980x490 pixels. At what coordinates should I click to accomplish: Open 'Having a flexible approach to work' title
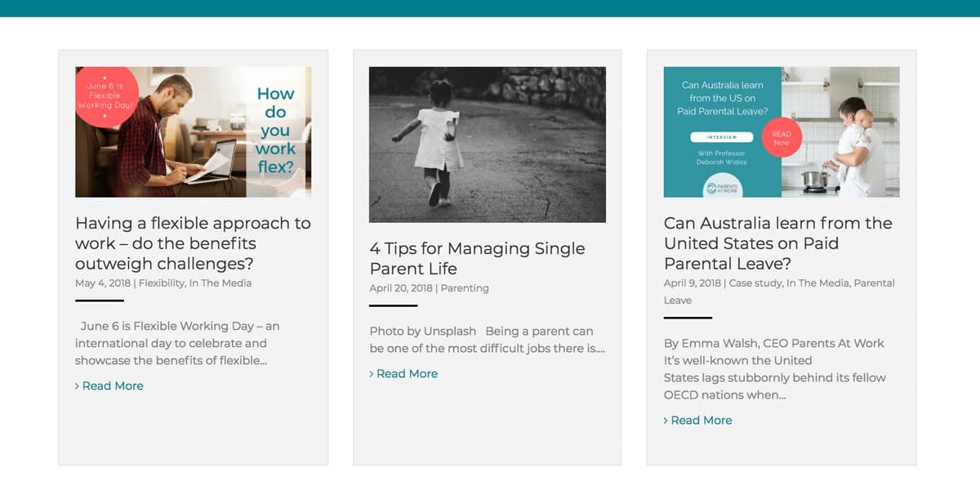point(193,243)
